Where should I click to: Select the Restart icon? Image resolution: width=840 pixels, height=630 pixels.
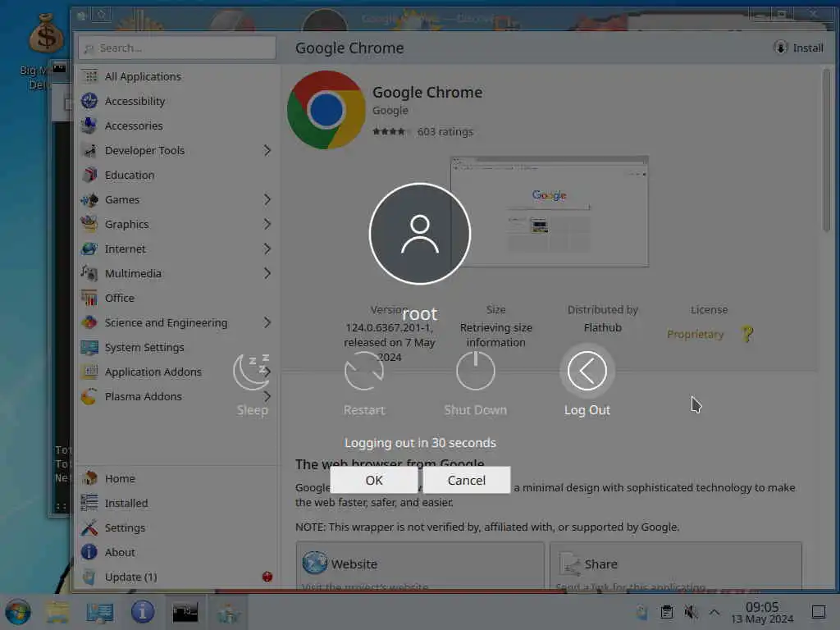pyautogui.click(x=364, y=371)
